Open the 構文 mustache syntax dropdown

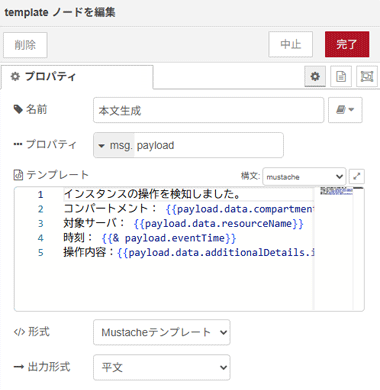pyautogui.click(x=304, y=176)
